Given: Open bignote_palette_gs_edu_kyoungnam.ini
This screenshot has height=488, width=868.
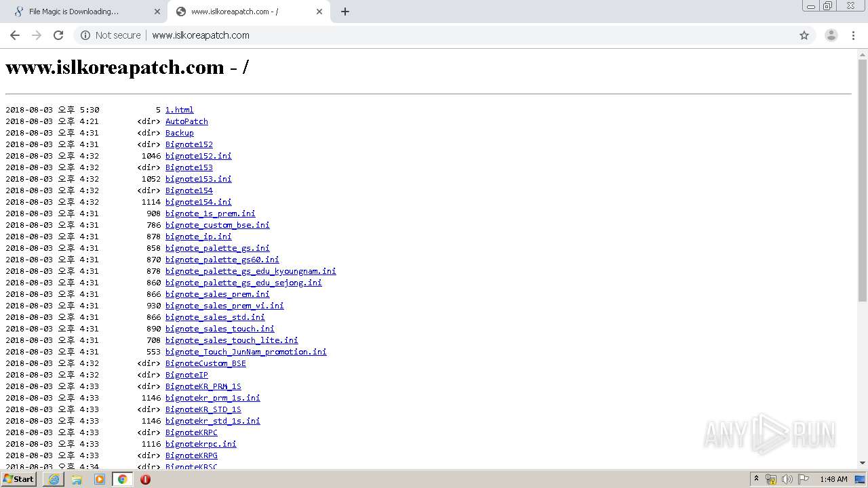Looking at the screenshot, I should pos(251,271).
